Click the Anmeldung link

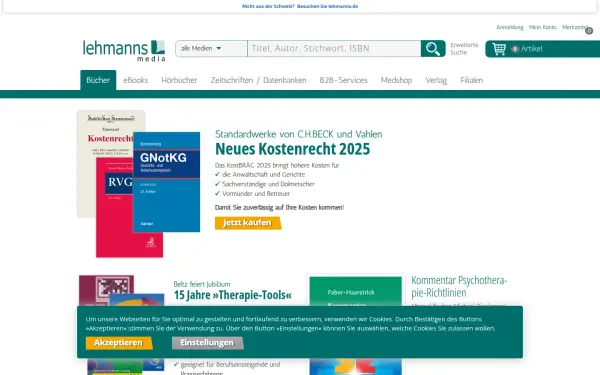pyautogui.click(x=510, y=27)
